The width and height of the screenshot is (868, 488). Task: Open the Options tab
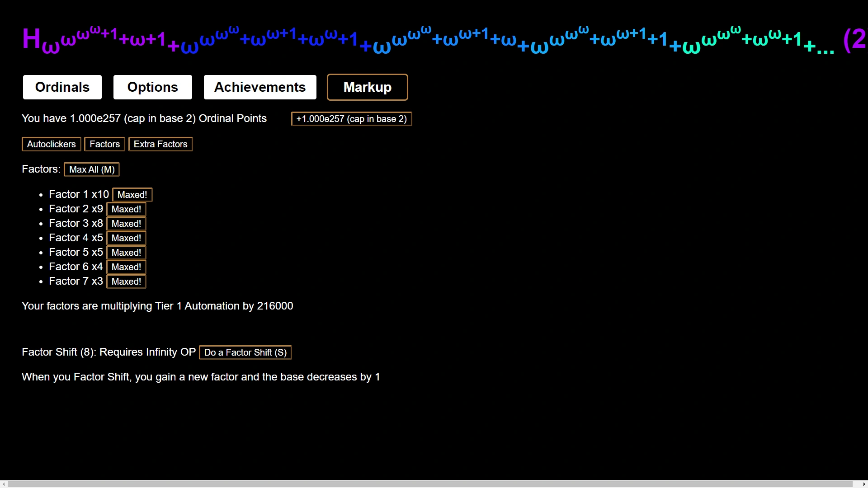[x=153, y=87]
